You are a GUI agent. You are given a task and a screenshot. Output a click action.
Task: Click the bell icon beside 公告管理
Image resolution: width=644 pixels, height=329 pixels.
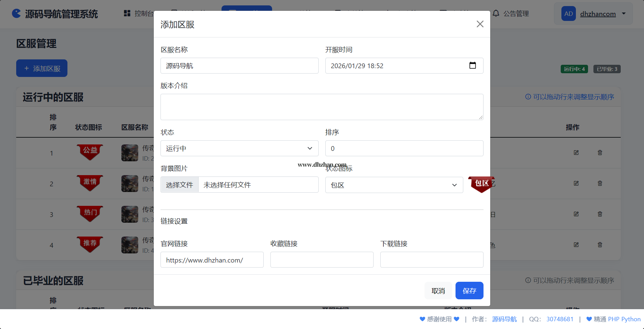pos(496,13)
